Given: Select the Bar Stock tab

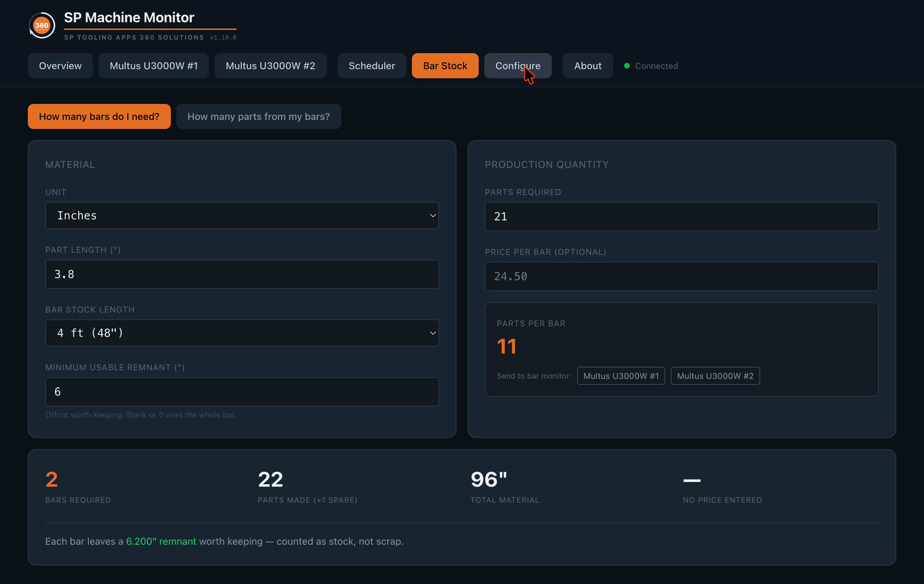Looking at the screenshot, I should (x=445, y=66).
